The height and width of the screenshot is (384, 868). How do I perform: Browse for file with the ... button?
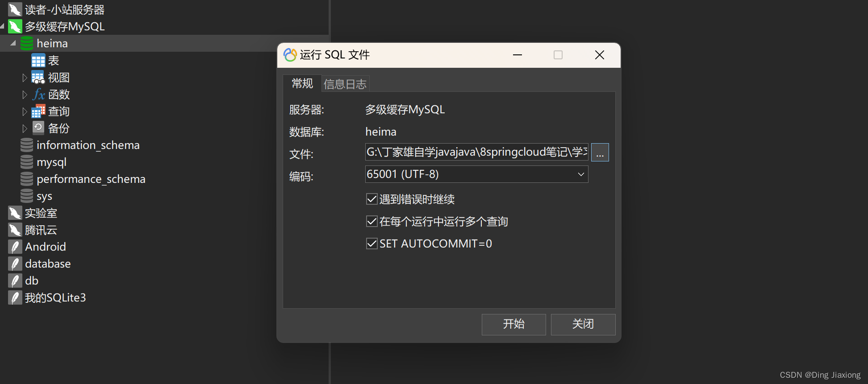click(x=600, y=153)
